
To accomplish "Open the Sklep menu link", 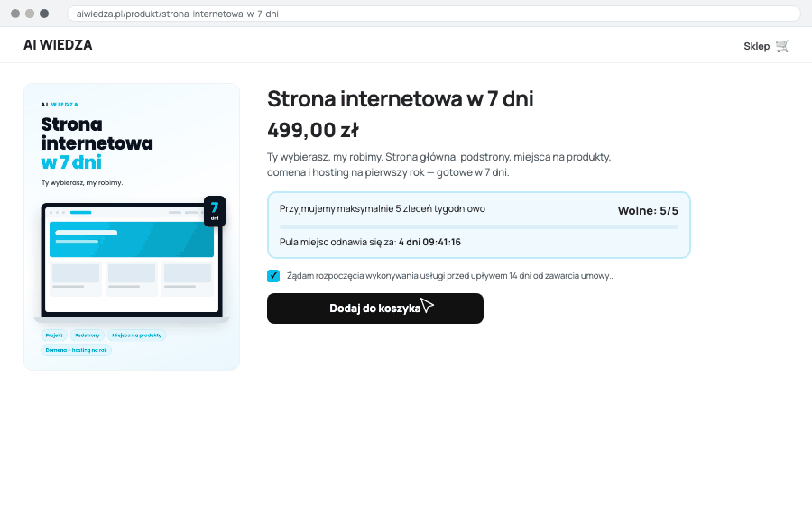I will click(x=757, y=46).
